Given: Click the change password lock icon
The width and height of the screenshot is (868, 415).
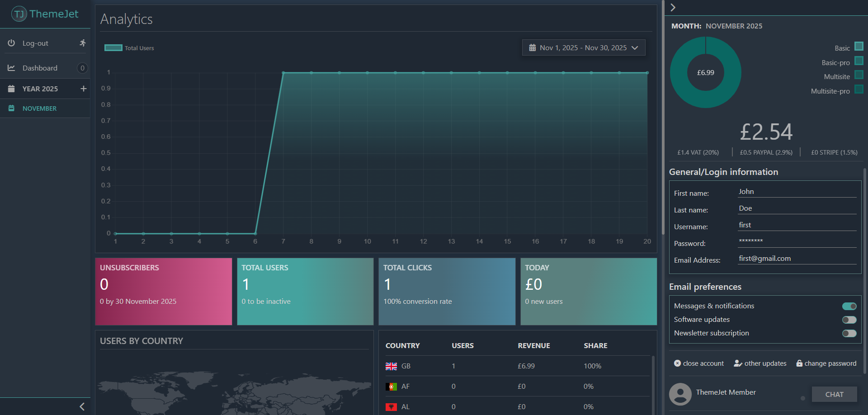Looking at the screenshot, I should click(799, 363).
